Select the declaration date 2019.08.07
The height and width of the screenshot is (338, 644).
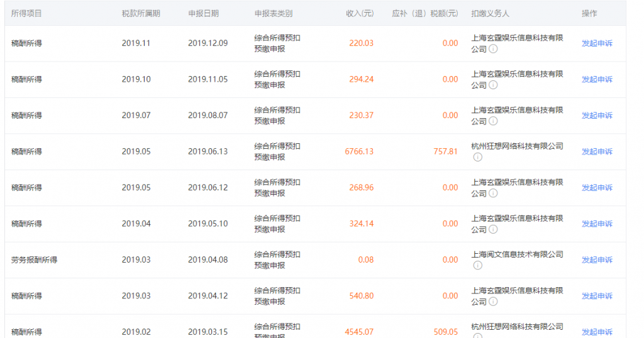click(208, 115)
